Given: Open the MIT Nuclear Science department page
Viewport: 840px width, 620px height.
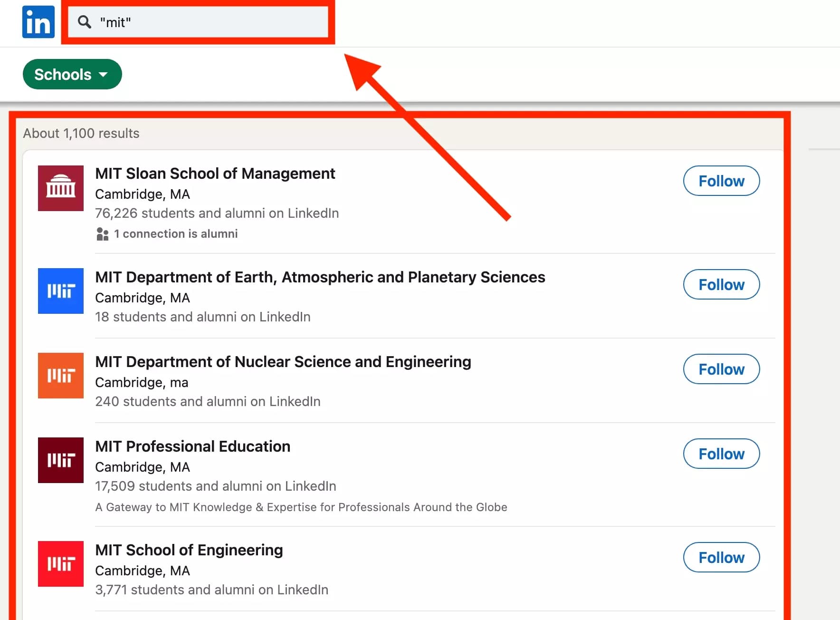Looking at the screenshot, I should coord(283,361).
